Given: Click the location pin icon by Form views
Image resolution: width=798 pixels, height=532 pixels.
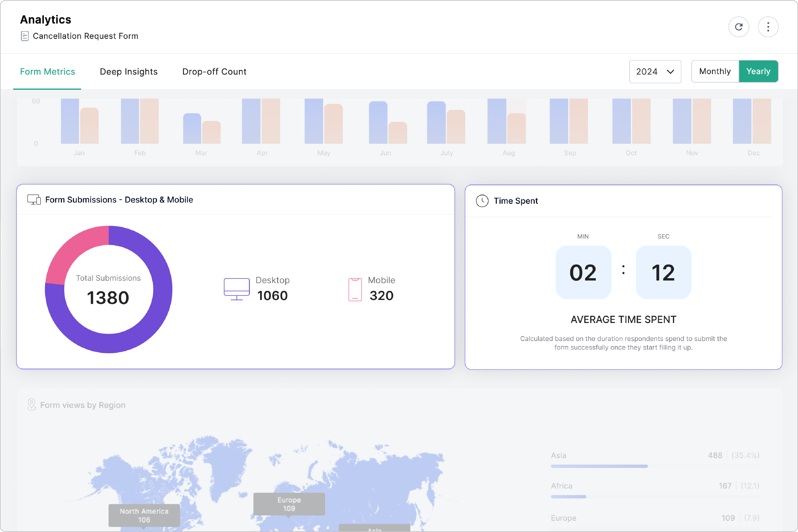Looking at the screenshot, I should [x=31, y=404].
